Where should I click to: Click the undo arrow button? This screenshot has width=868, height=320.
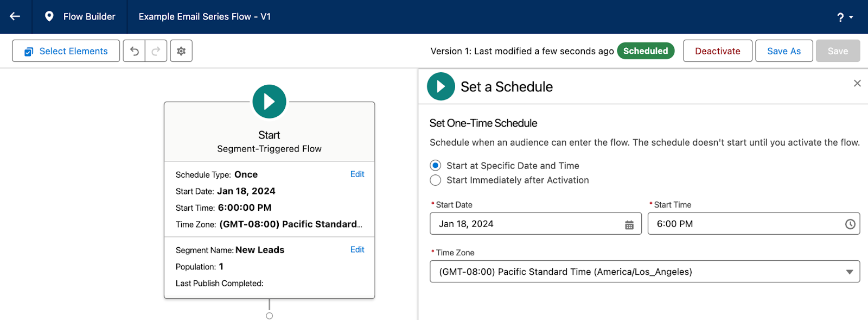(x=134, y=51)
